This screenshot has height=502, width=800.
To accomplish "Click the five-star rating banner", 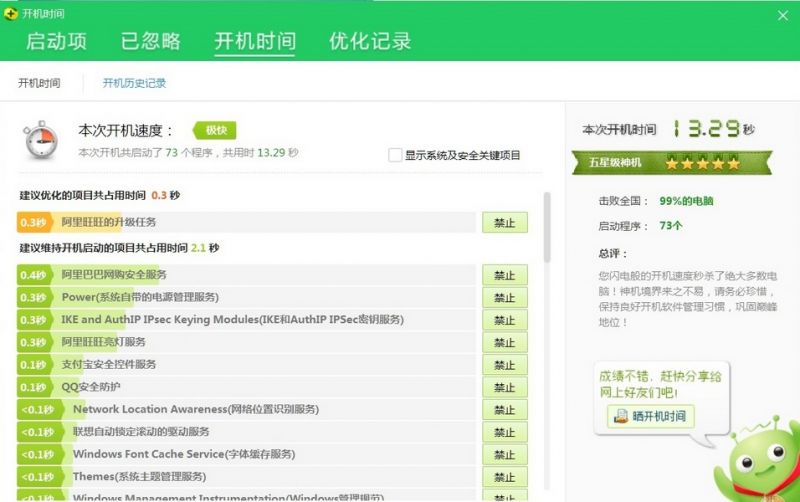I will pos(672,163).
